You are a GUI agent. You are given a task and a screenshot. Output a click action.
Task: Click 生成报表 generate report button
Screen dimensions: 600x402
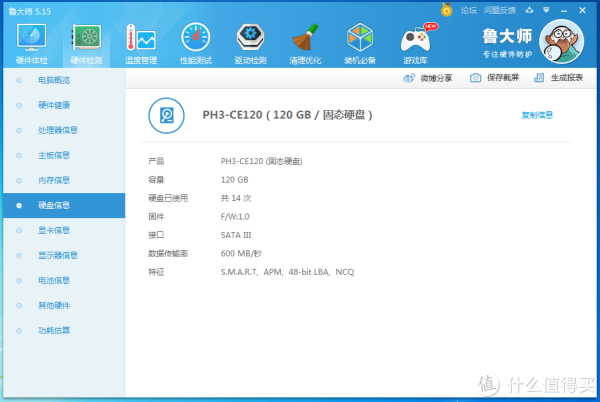click(558, 78)
